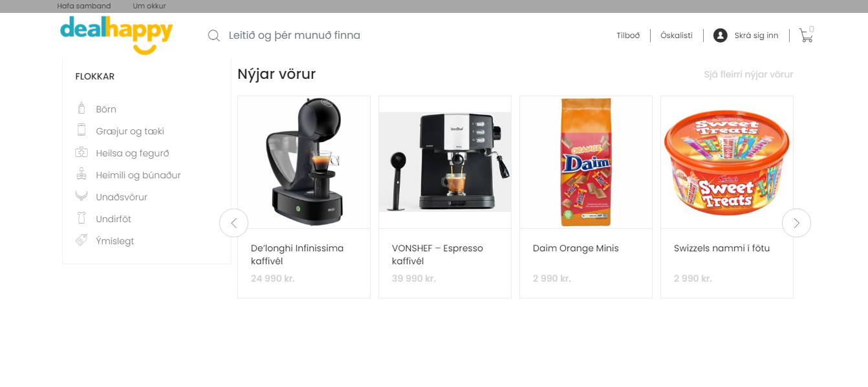Click the Heimili og búnaður category icon
The image size is (868, 387).
click(81, 174)
